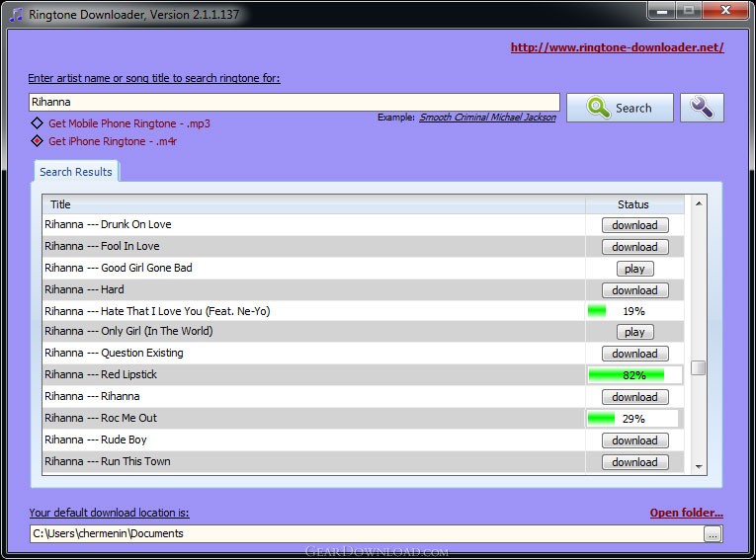Switch to the Search Results tab
This screenshot has height=560, width=756.
click(x=76, y=172)
